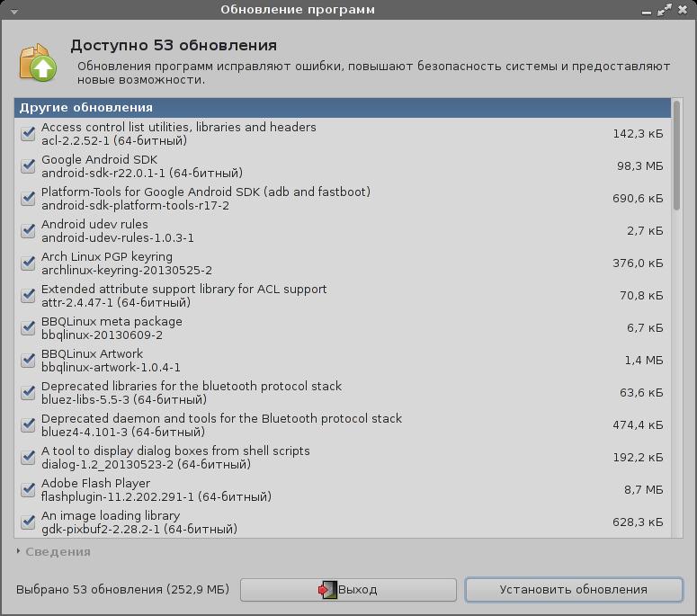Uncheck the attr-2.4.47-1 update

(28, 296)
